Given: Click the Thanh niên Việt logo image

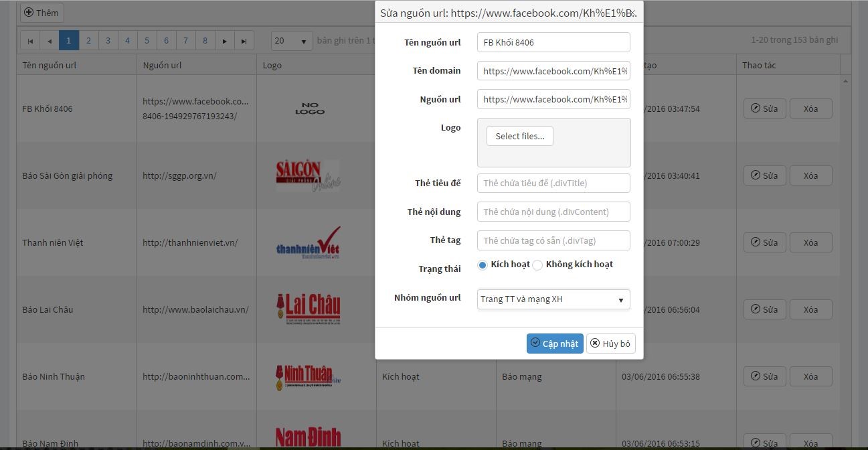Looking at the screenshot, I should pyautogui.click(x=308, y=242).
